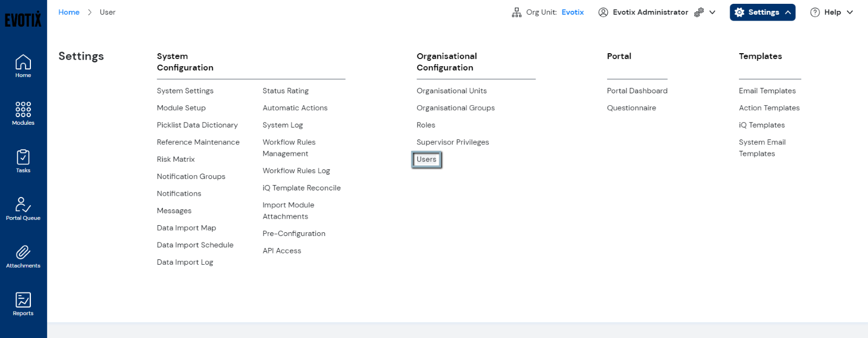Open the Users settings entry
868x338 pixels.
click(x=426, y=159)
